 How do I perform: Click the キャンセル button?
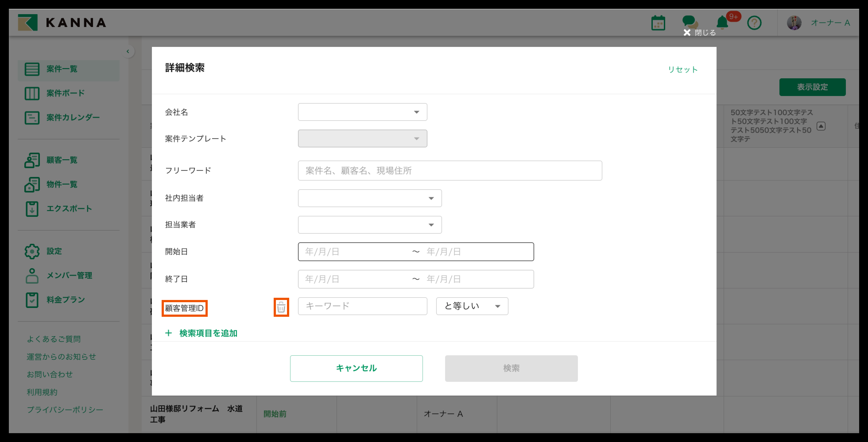click(x=356, y=368)
